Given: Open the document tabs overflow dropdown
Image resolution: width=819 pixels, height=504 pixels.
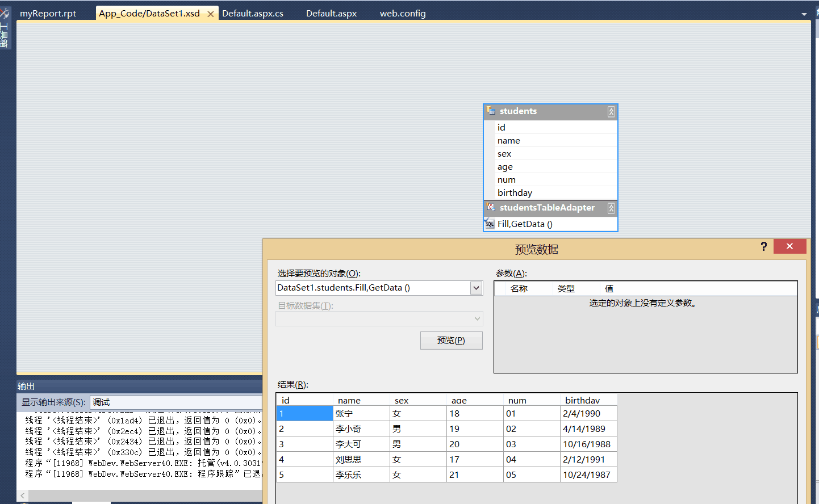Looking at the screenshot, I should point(804,14).
